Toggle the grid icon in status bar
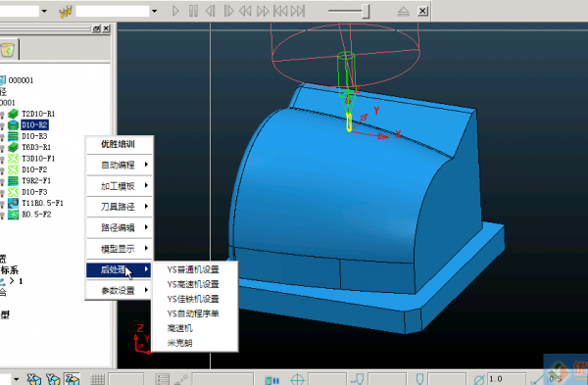This screenshot has height=385, width=588. point(97,379)
